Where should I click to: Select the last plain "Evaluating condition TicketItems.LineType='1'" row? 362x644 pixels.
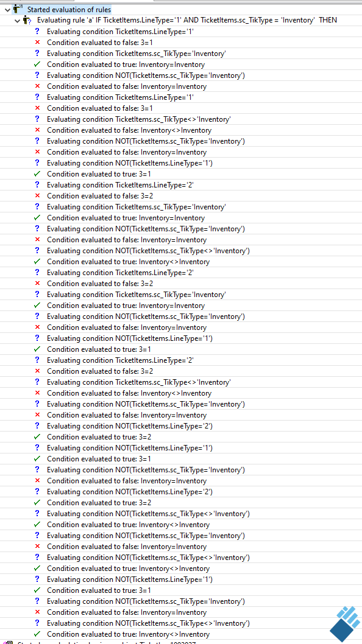click(120, 97)
